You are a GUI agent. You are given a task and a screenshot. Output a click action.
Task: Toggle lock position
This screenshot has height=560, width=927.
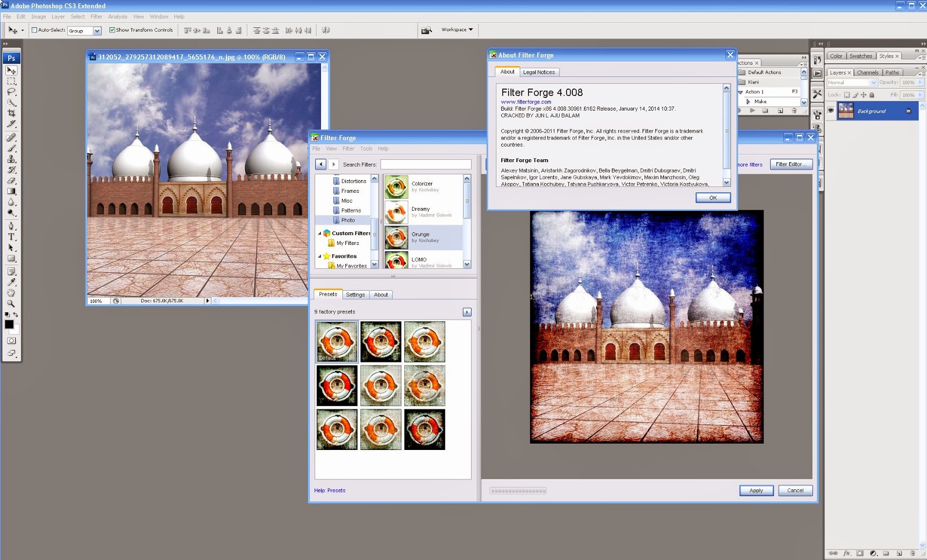(863, 95)
